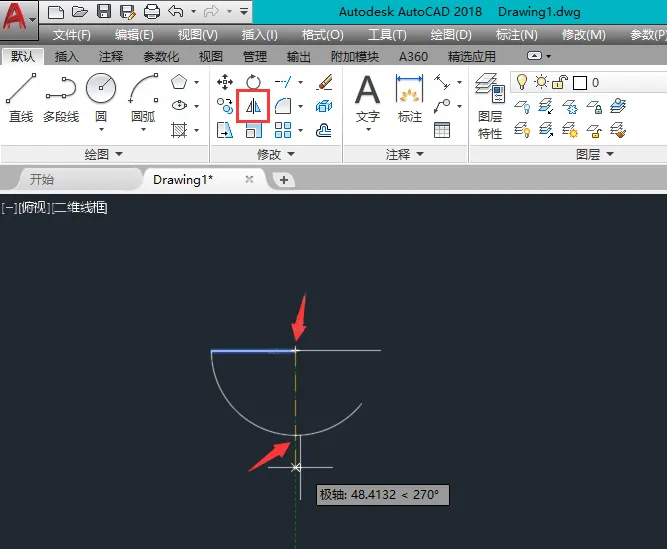Toggle layer 0 lock padlock icon
Image resolution: width=667 pixels, height=549 pixels.
click(560, 82)
